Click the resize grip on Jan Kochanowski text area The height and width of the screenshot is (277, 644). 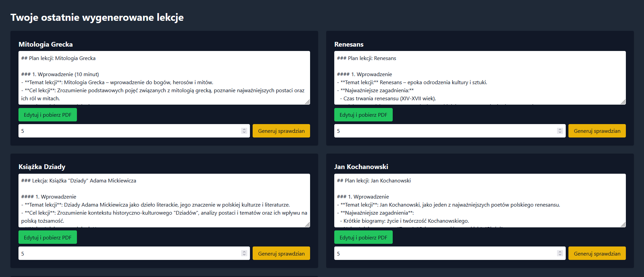click(623, 225)
